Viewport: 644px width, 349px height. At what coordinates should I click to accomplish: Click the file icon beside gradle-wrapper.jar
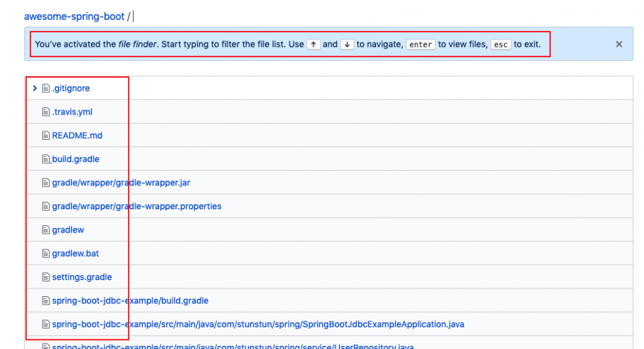click(46, 183)
